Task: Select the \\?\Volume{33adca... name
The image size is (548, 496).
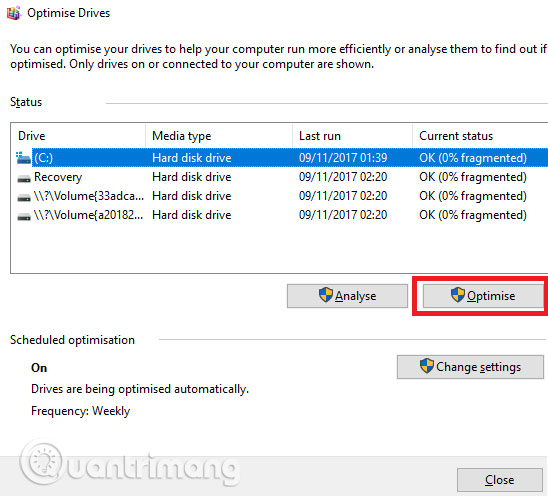Action: pos(89,196)
